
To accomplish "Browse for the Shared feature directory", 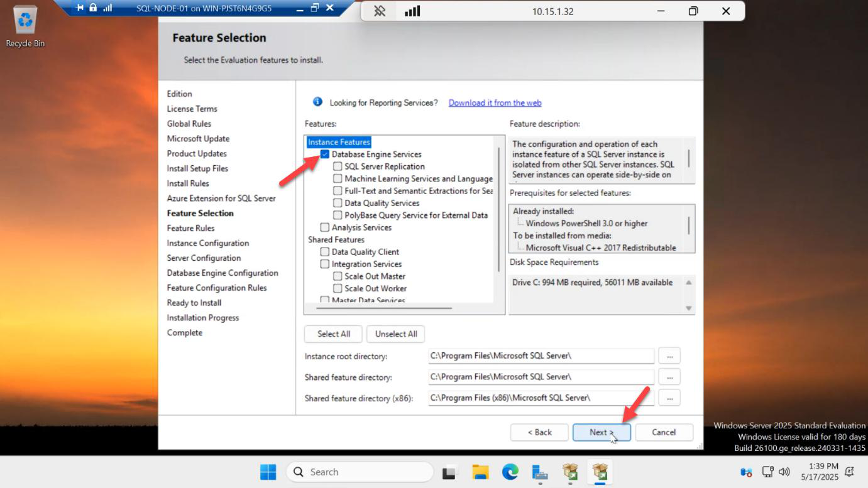I will 669,377.
